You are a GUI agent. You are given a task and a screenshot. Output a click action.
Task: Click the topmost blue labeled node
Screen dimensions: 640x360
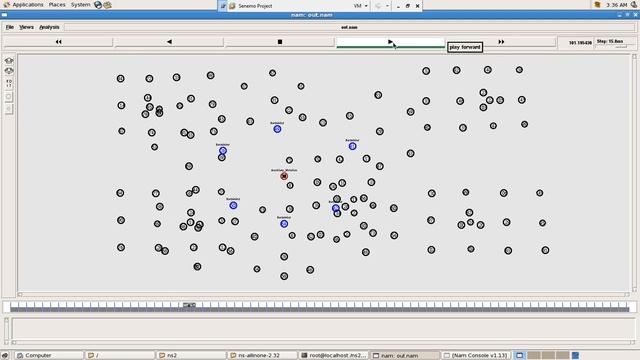coord(277,129)
